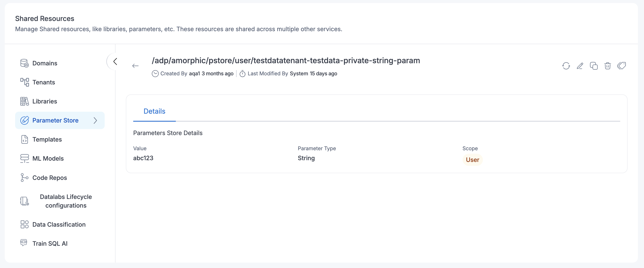Viewport: 644px width, 268px height.
Task: Edit this parameter with the pencil icon
Action: (x=580, y=66)
